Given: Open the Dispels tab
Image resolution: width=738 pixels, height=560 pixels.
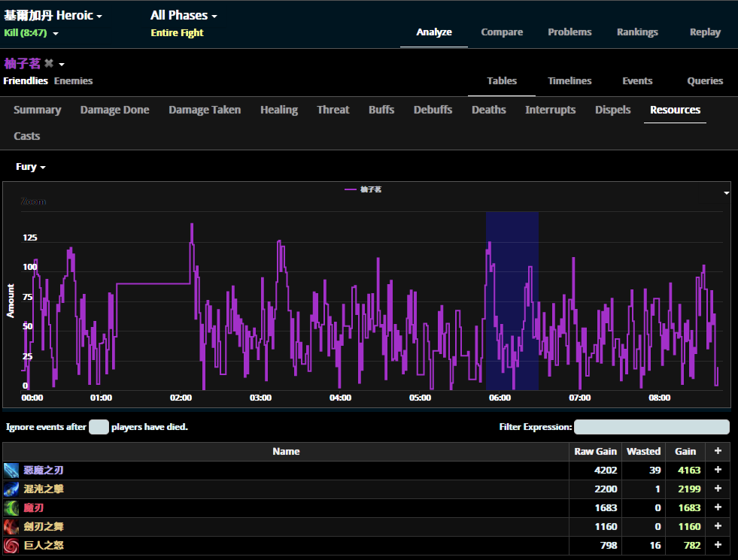Looking at the screenshot, I should click(612, 110).
